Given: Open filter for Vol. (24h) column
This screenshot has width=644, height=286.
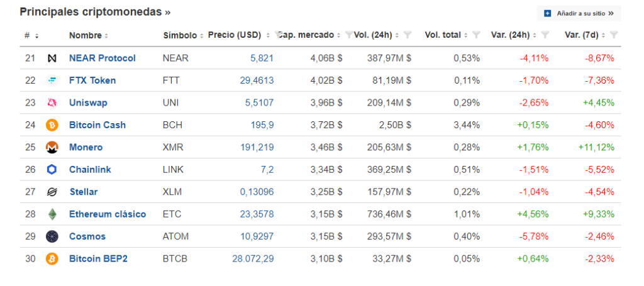Looking at the screenshot, I should (x=408, y=35).
